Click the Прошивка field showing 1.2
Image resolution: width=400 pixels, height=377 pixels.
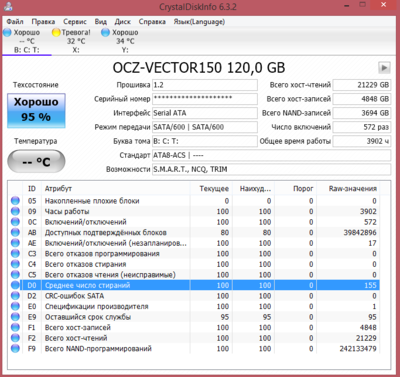(x=205, y=85)
